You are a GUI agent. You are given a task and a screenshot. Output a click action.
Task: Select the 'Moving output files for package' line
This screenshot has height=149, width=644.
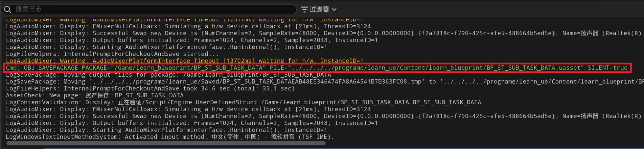click(168, 75)
